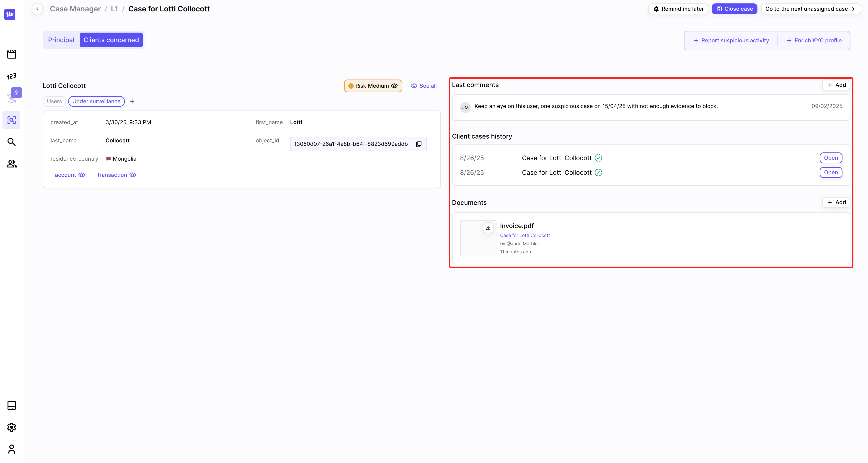The width and height of the screenshot is (868, 463).
Task: Open the L1 breadcrumb
Action: (115, 9)
